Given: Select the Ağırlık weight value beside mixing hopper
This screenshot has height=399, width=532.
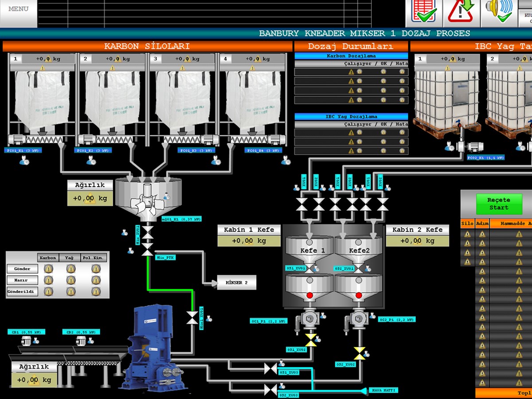Looking at the screenshot, I should [90, 199].
